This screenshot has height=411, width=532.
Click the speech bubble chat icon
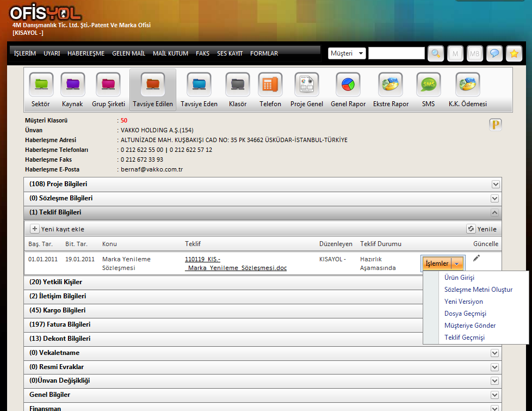pyautogui.click(x=494, y=53)
